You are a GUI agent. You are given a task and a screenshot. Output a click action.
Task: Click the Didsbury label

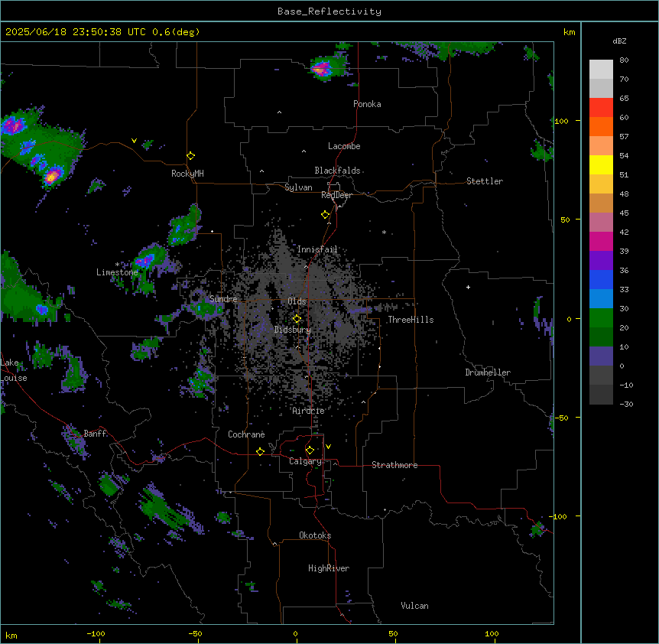pos(293,330)
